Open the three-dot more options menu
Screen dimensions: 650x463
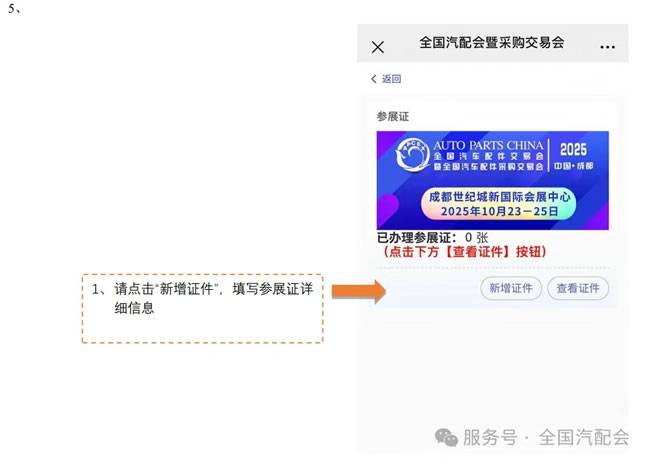607,47
